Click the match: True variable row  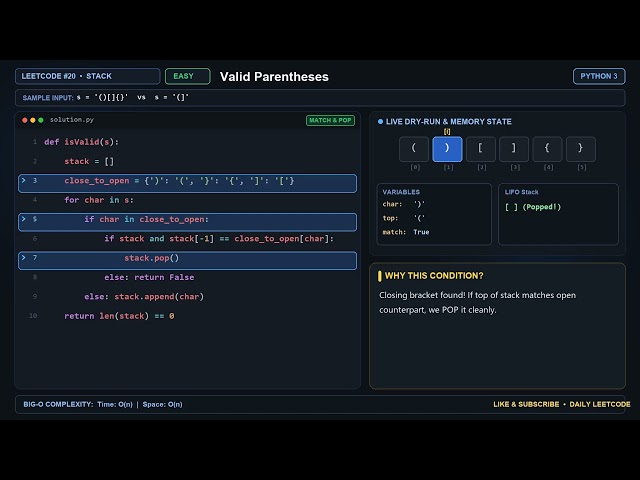[406, 232]
